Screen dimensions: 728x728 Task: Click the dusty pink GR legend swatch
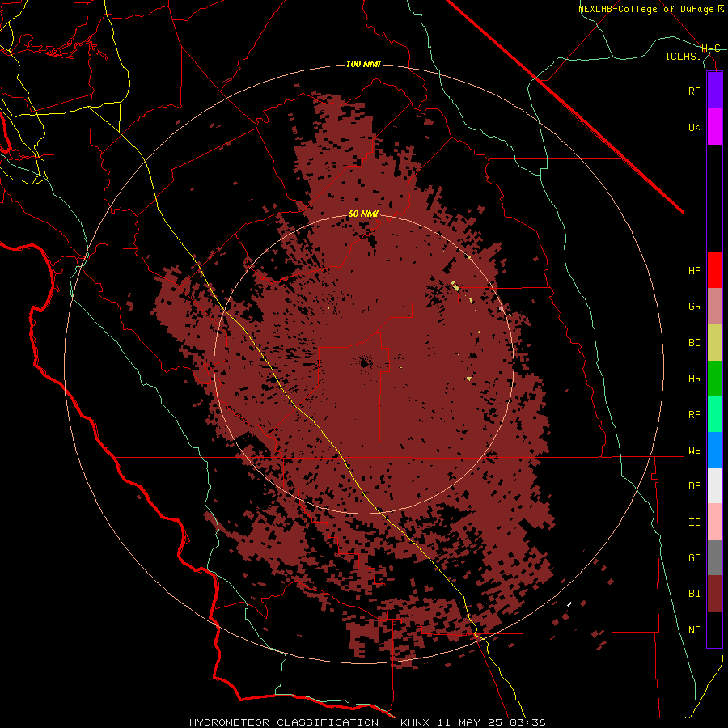coord(714,306)
